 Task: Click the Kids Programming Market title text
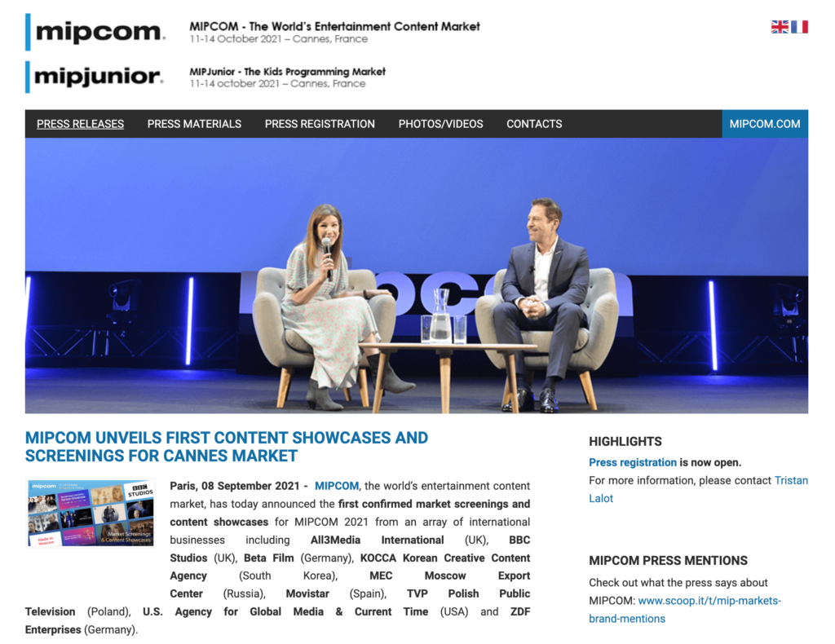coord(287,71)
